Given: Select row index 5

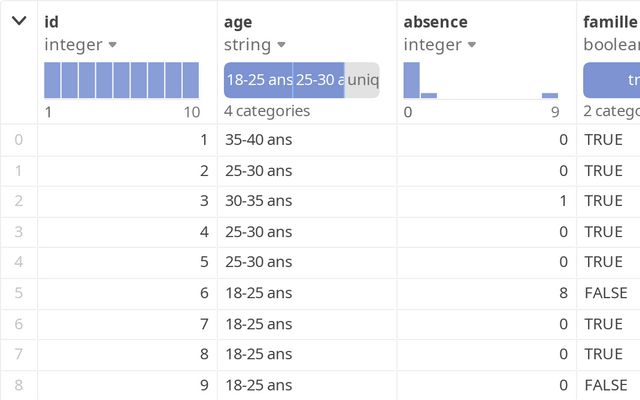Looking at the screenshot, I should point(18,293).
